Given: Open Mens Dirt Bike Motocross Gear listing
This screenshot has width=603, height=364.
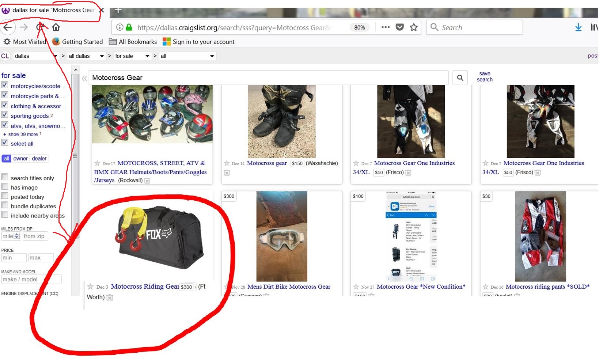Looking at the screenshot, I should [289, 287].
